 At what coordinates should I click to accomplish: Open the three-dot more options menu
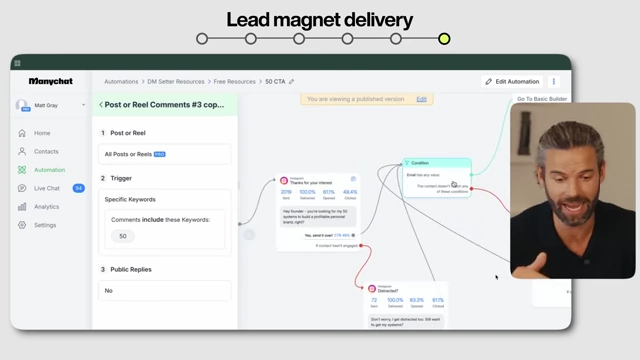click(554, 82)
